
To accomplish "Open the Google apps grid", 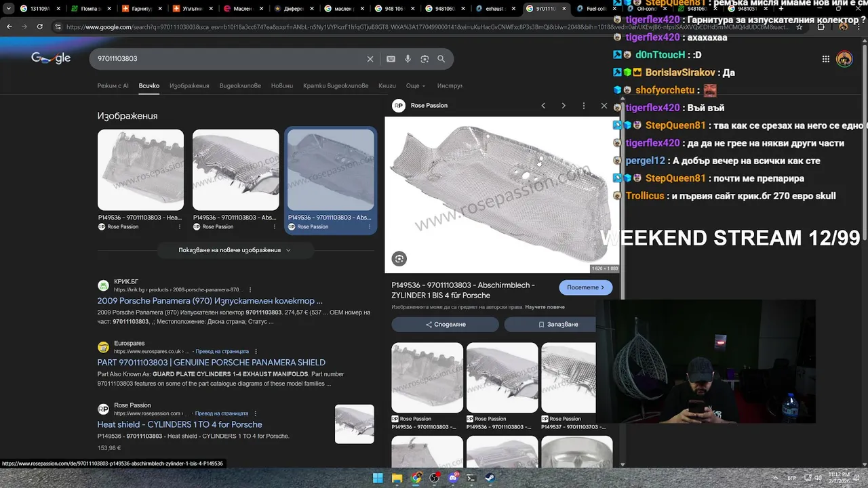I will point(825,59).
